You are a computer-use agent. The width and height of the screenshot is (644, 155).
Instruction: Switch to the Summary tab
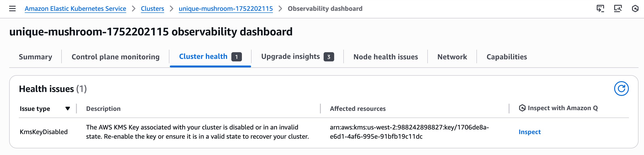pyautogui.click(x=36, y=57)
